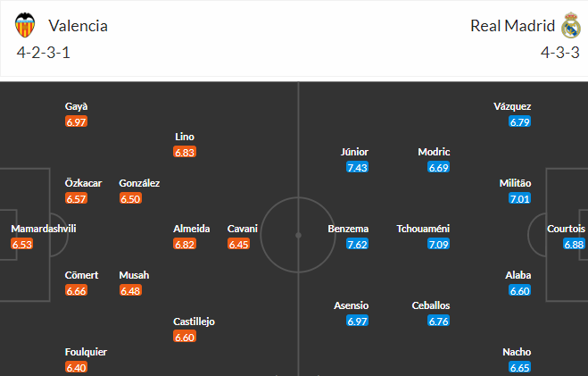
Task: Select Cavani on the pitch
Action: click(x=243, y=229)
